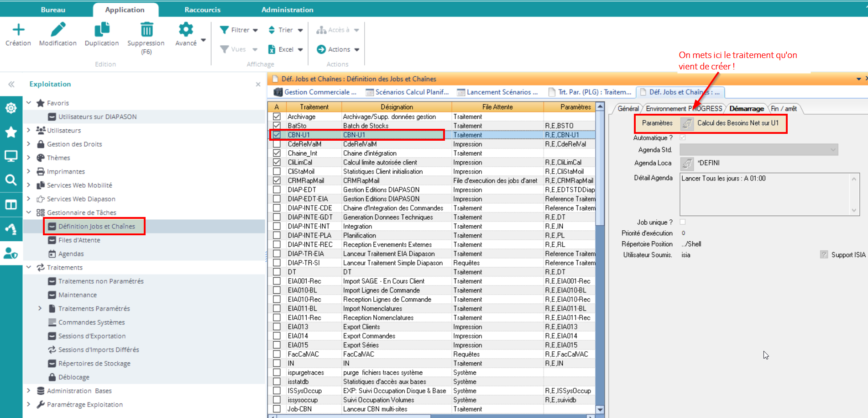Toggle the Archivage row checkbox
Screen dimensions: 868x418
277,116
